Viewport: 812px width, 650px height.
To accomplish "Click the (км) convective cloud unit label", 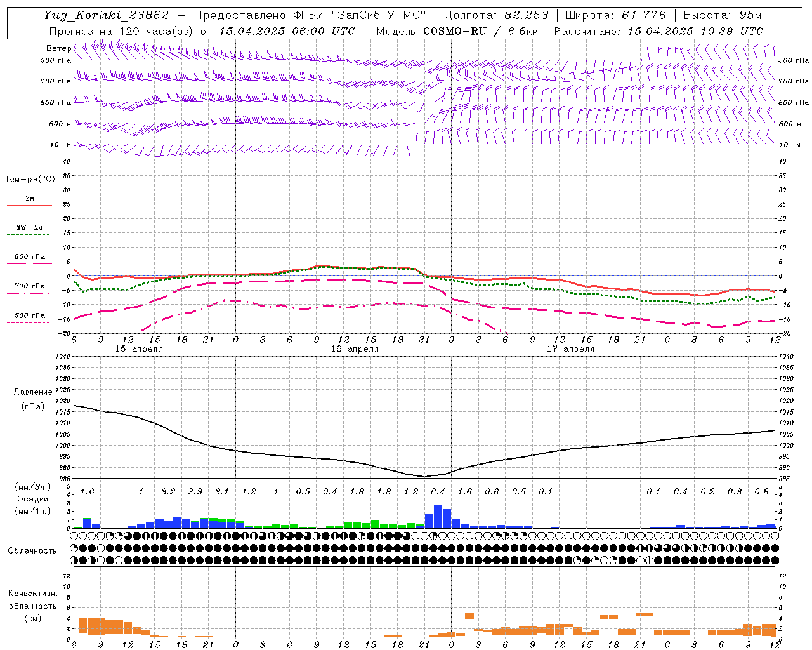I will click(x=32, y=618).
